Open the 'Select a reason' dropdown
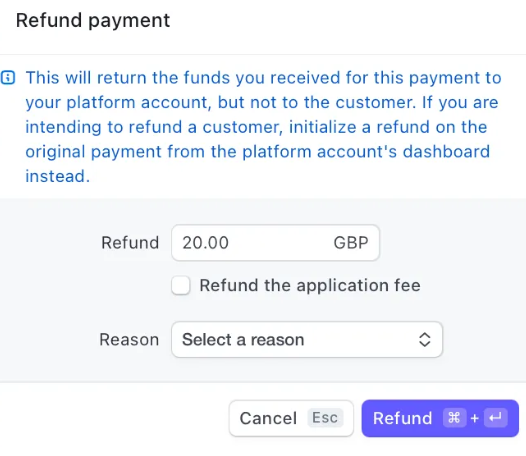Screen dimensions: 526x456 pos(307,340)
